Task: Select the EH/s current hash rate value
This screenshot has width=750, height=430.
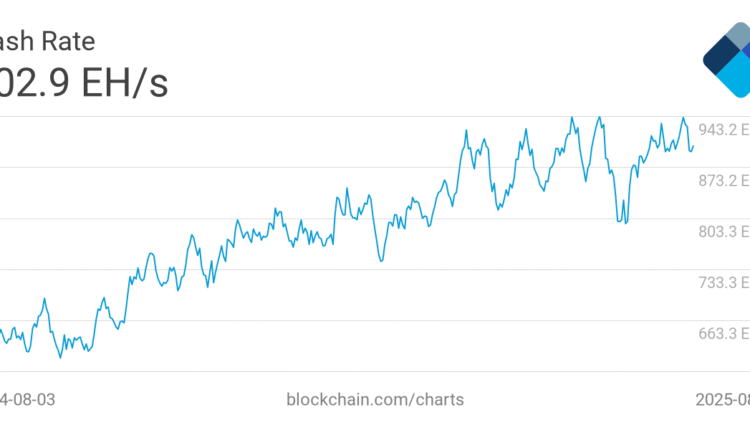Action: (x=84, y=82)
